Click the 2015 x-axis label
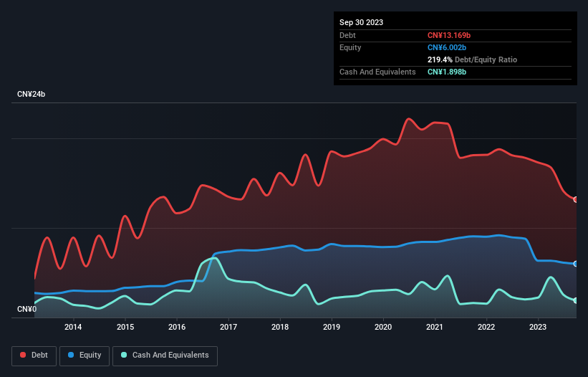This screenshot has height=377, width=588. [125, 327]
